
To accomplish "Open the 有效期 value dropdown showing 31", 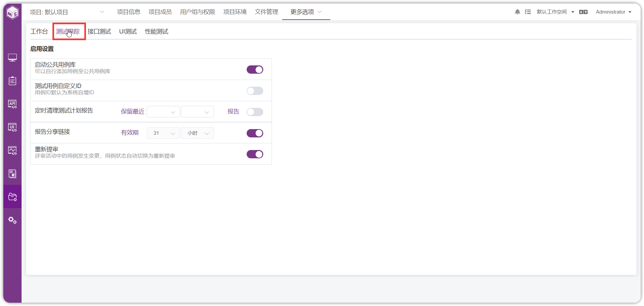I will (163, 133).
